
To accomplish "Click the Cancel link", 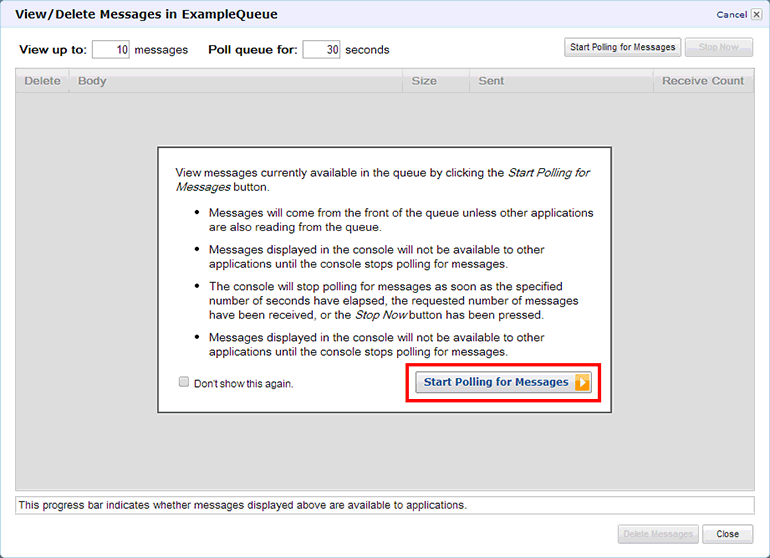I will pyautogui.click(x=731, y=15).
